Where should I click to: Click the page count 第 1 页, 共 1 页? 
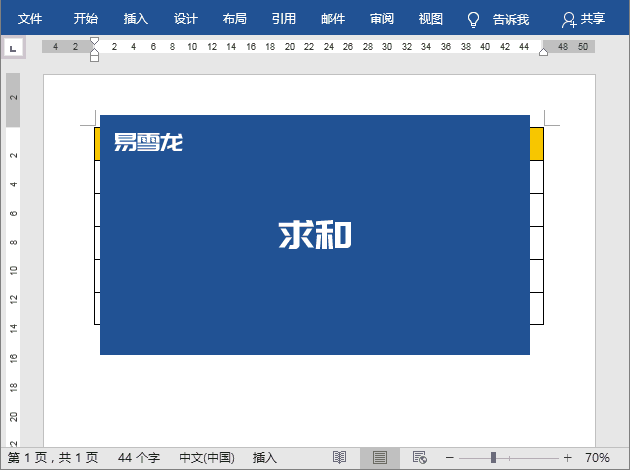point(53,458)
